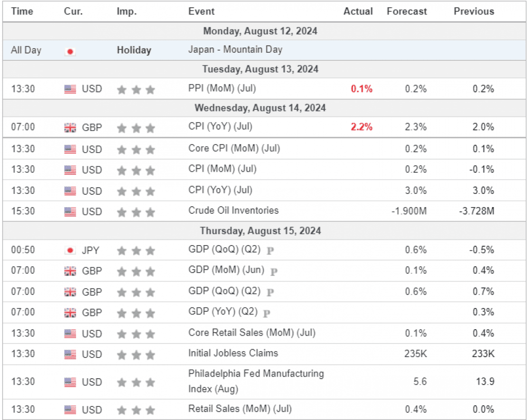Click the Thursday, August 15, 2024 date header
Screen dimensions: 528x420
(x=260, y=231)
